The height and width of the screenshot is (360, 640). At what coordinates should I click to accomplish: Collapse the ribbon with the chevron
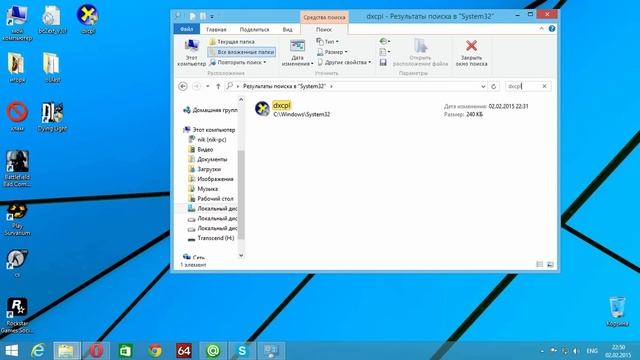pyautogui.click(x=542, y=29)
